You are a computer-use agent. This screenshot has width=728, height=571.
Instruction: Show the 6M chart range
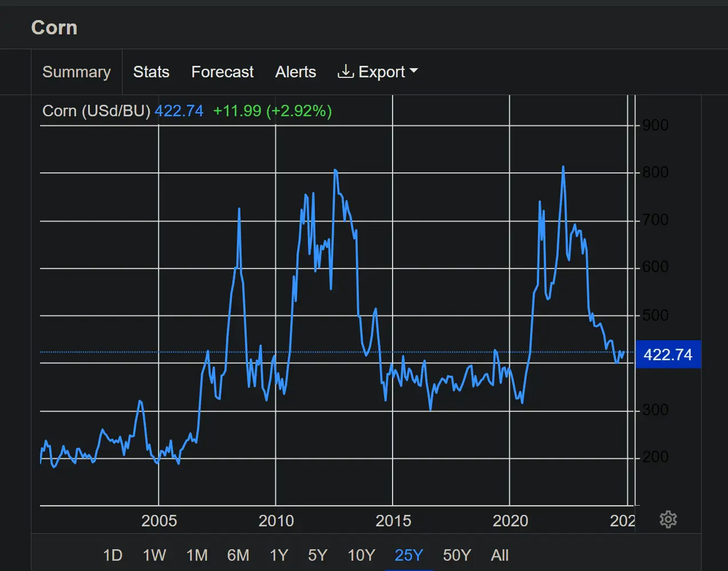coord(238,555)
